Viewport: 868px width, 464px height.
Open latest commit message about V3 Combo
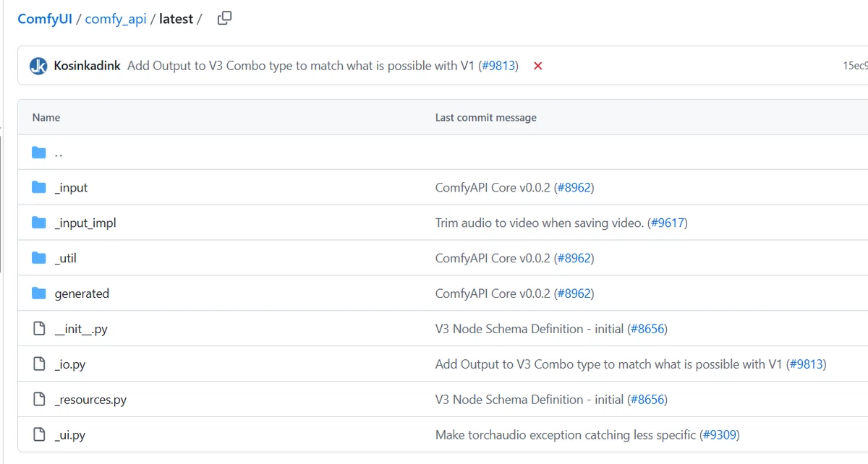click(301, 66)
